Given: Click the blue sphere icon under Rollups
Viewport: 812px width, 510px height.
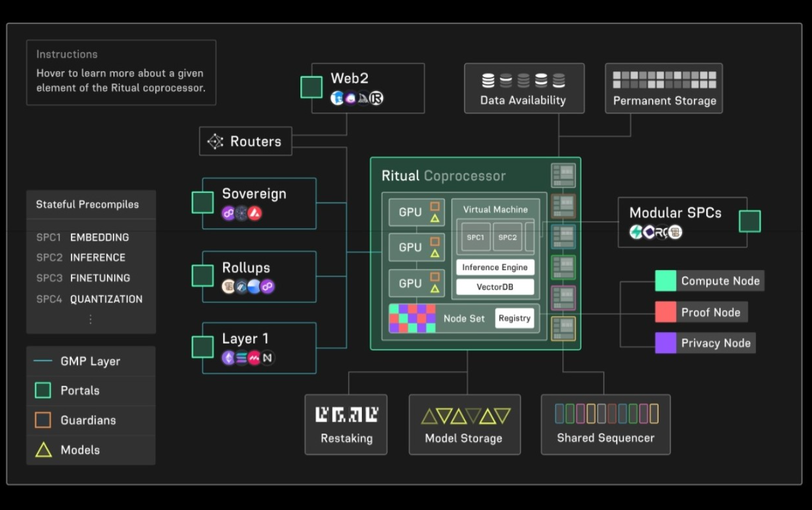Looking at the screenshot, I should (254, 287).
